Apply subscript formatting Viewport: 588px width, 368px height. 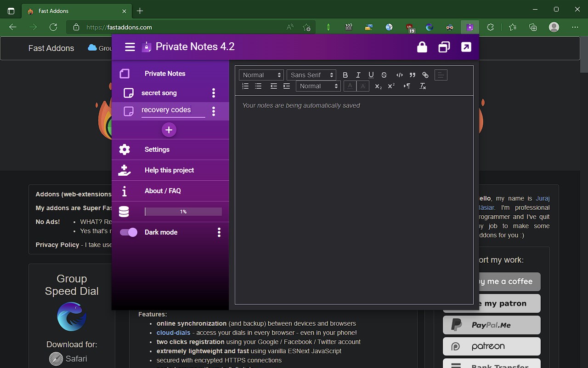point(379,86)
